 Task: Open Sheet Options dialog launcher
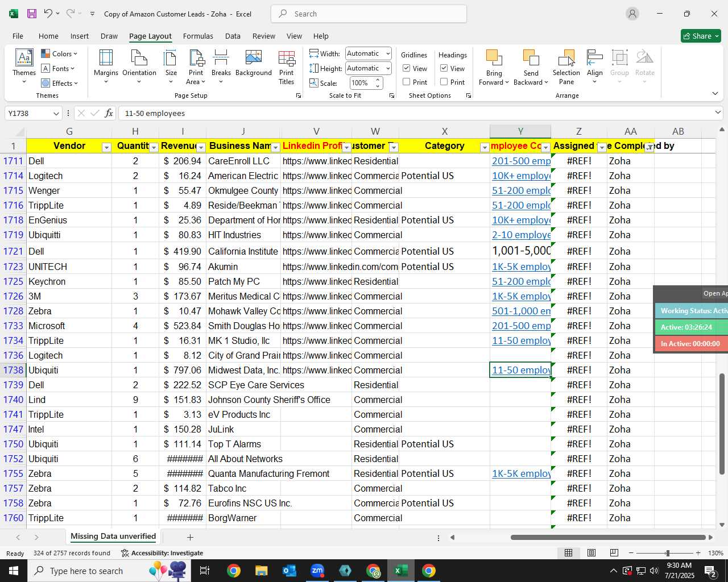click(x=469, y=96)
